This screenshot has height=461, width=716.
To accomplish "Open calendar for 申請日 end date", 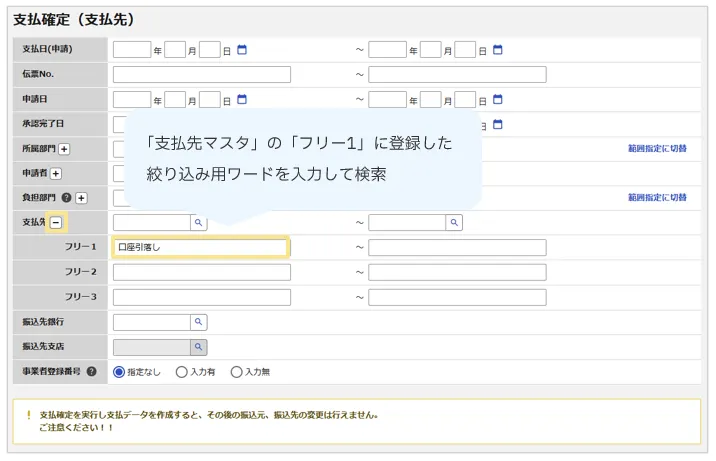I will (498, 99).
